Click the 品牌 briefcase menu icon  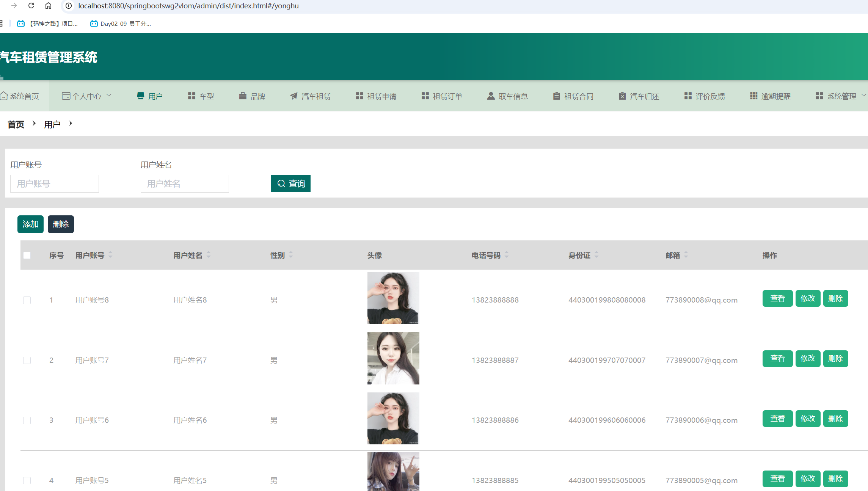point(243,96)
